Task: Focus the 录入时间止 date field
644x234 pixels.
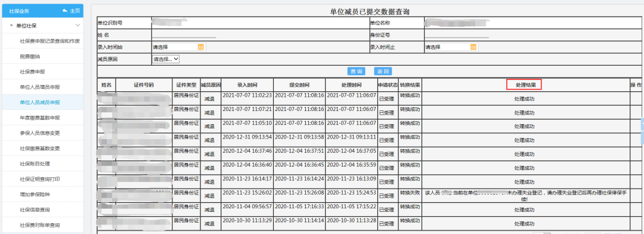Action: [451, 47]
